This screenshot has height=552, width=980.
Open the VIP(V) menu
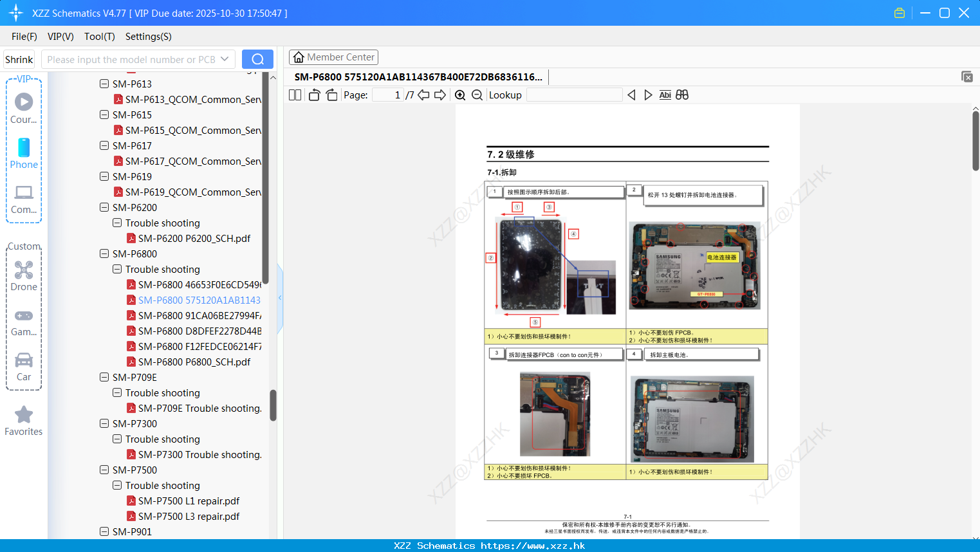pos(60,37)
